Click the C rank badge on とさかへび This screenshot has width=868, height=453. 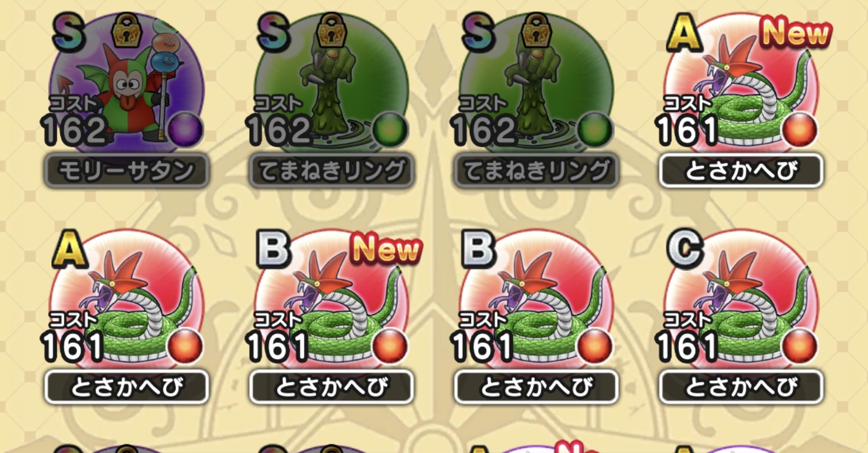click(x=685, y=249)
